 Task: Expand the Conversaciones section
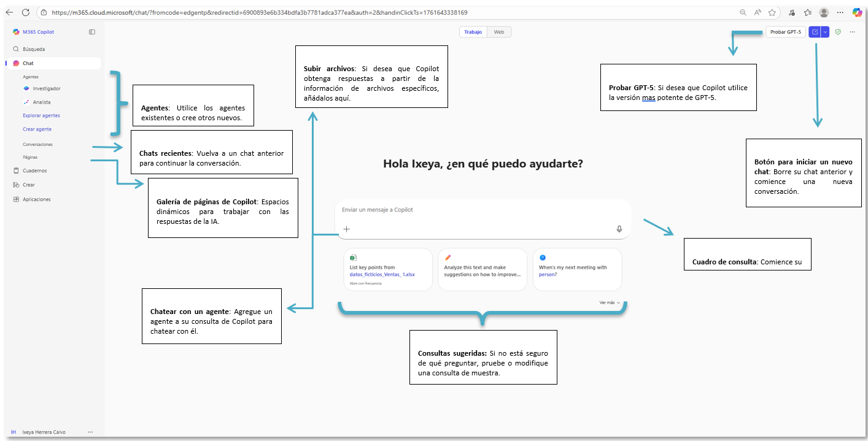37,144
